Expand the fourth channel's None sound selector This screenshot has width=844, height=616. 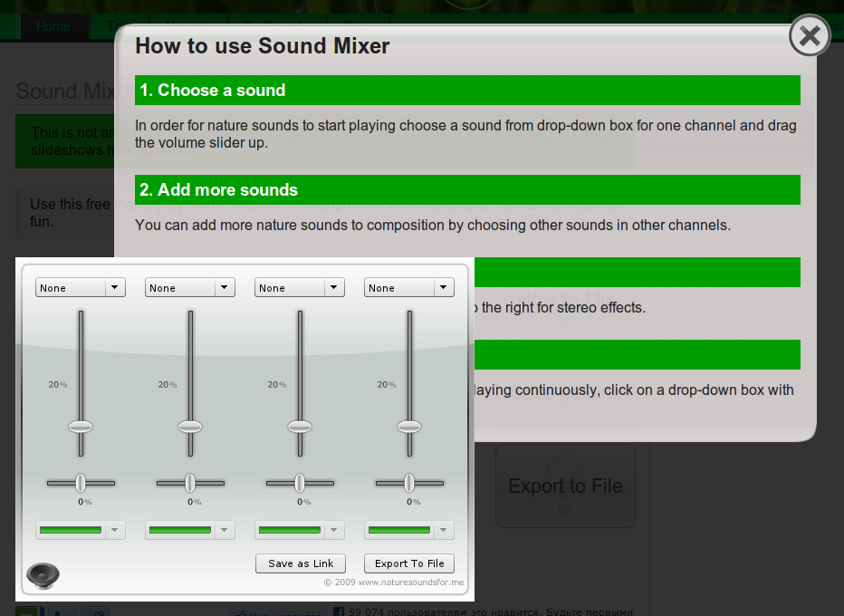pyautogui.click(x=408, y=288)
